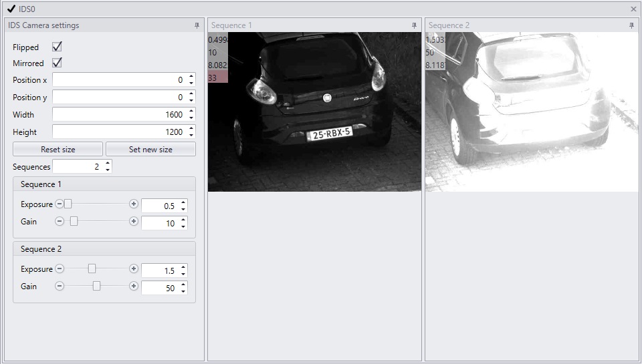Toggle the Flipped checkbox
Viewport: 642px width, 364px height.
pyautogui.click(x=57, y=47)
